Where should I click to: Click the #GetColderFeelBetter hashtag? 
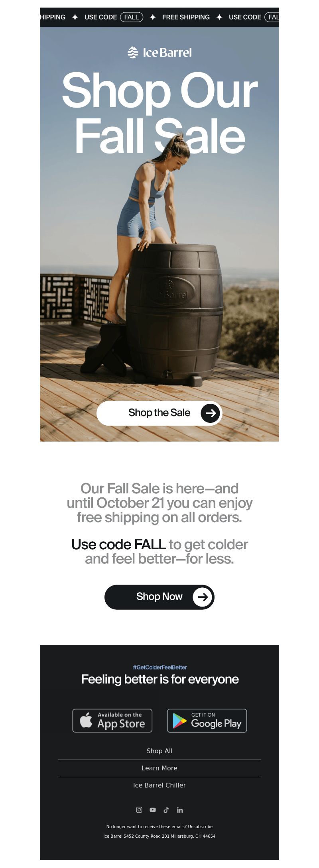[x=160, y=667]
